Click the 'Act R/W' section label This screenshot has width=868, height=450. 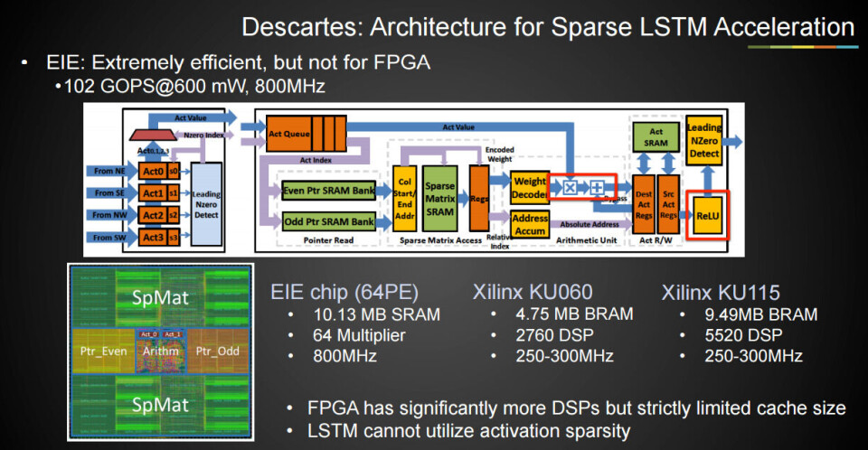tap(656, 240)
